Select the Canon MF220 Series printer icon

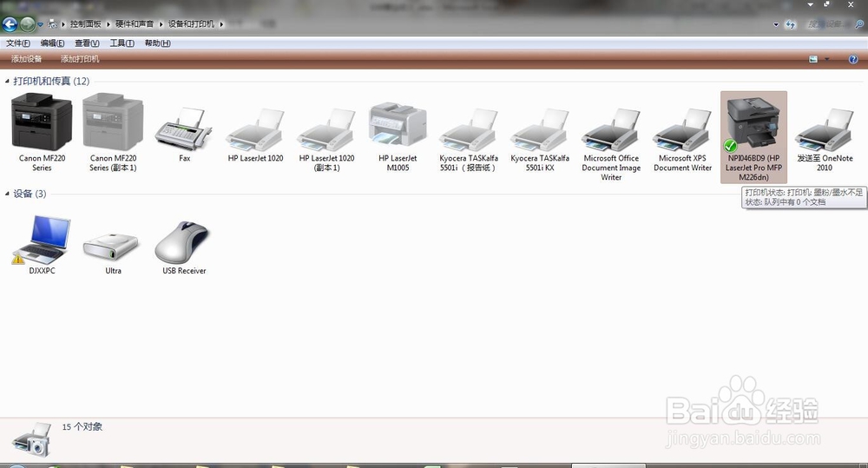click(42, 122)
